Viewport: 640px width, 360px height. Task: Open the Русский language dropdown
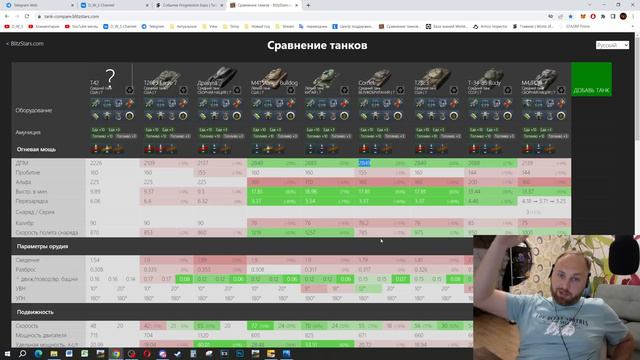pyautogui.click(x=612, y=45)
